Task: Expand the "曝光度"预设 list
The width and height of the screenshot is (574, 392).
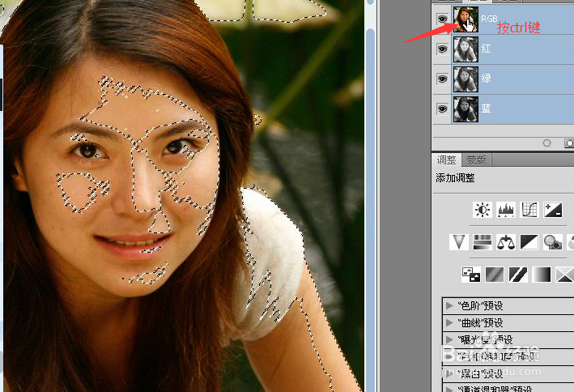Action: (x=449, y=339)
